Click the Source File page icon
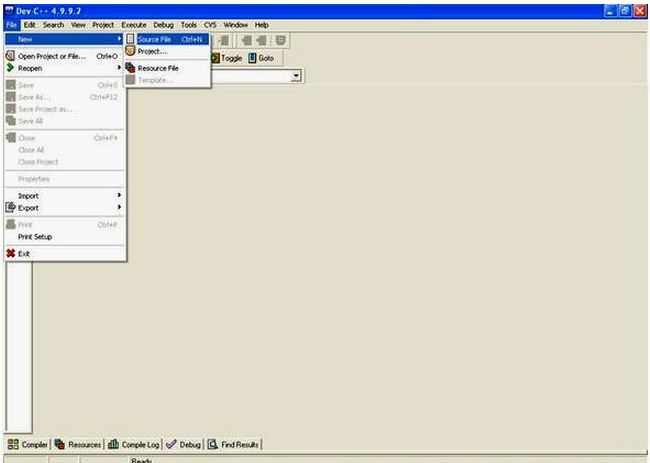650x463 pixels. pos(131,39)
